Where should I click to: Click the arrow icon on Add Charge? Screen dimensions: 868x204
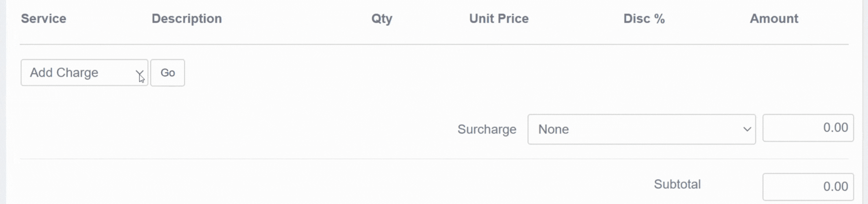click(x=139, y=74)
